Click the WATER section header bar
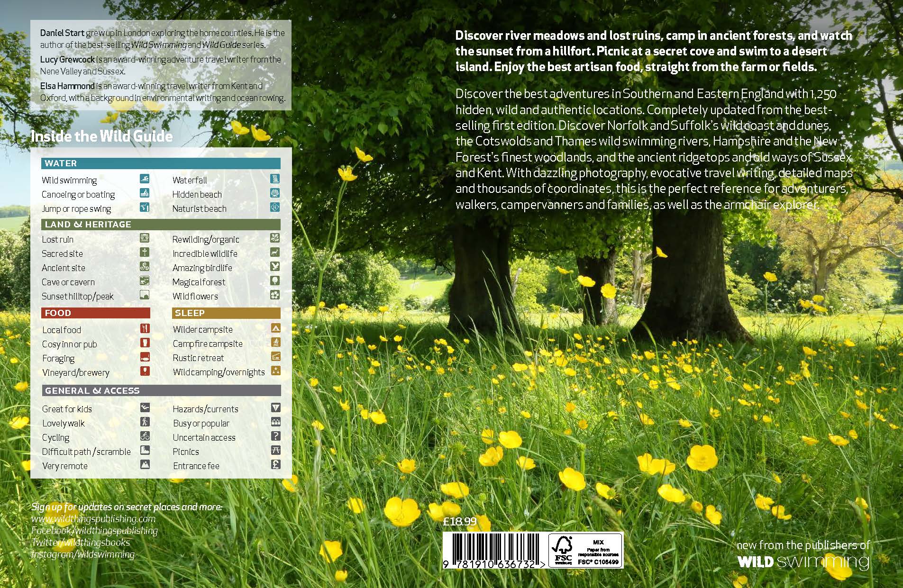903x588 pixels. [x=161, y=163]
